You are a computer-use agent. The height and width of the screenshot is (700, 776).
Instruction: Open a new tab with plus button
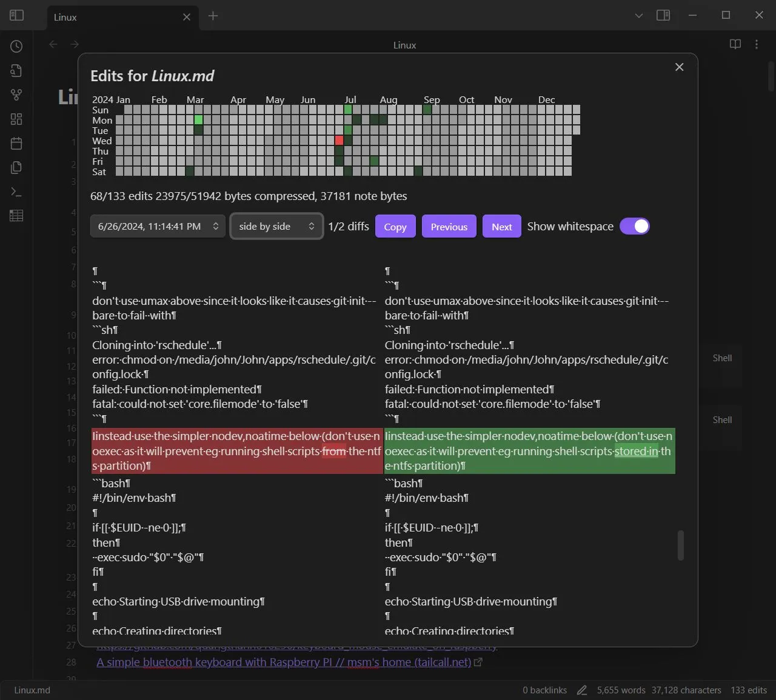tap(213, 16)
